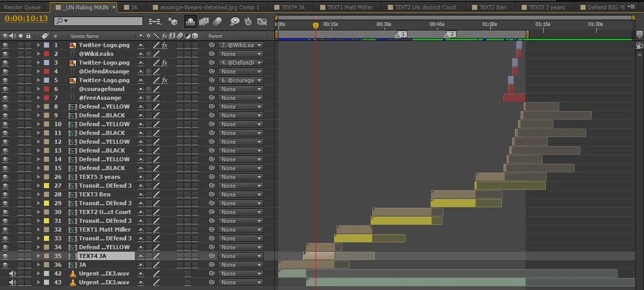The image size is (644, 290).
Task: Open the Graph Editor
Action: pos(262,22)
